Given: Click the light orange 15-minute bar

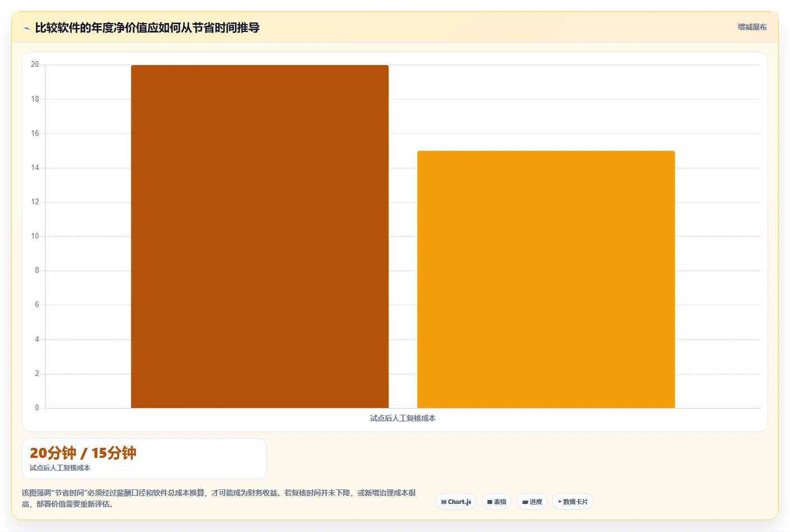Looking at the screenshot, I should pyautogui.click(x=546, y=279).
